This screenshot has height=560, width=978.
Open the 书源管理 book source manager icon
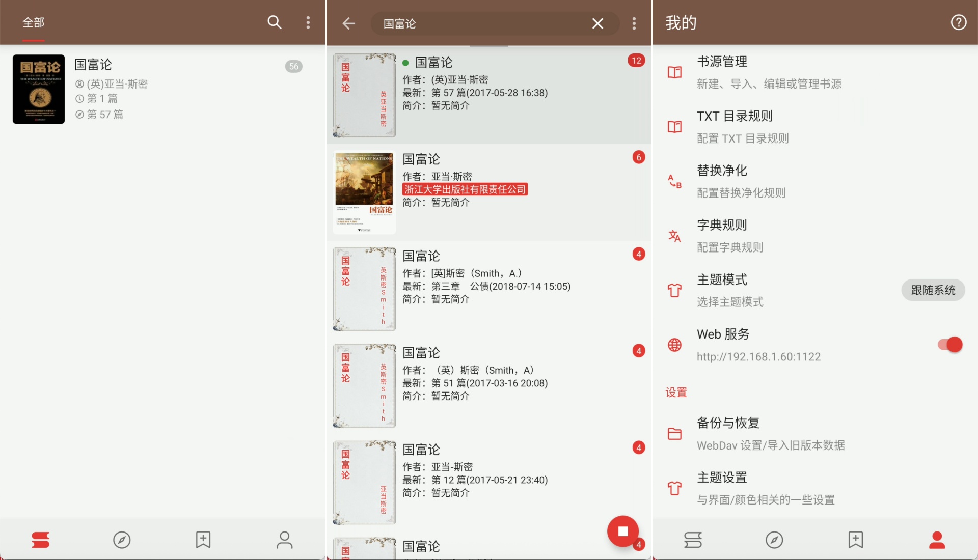point(674,72)
